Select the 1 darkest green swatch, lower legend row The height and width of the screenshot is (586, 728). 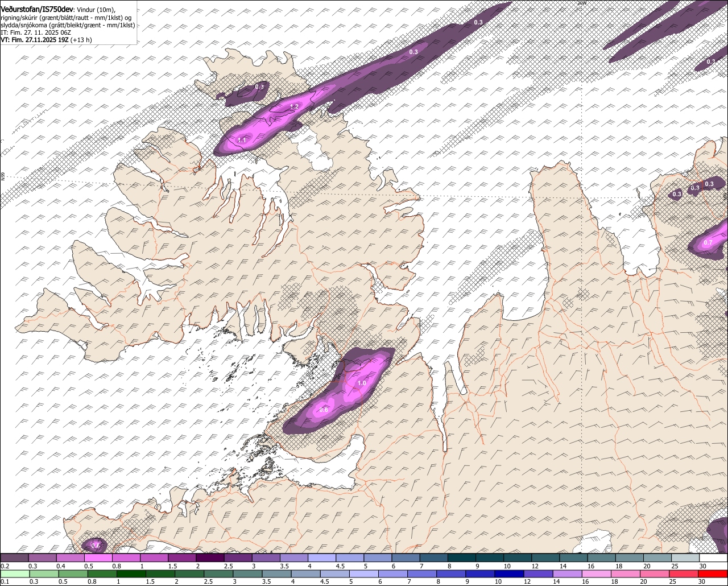(131, 573)
